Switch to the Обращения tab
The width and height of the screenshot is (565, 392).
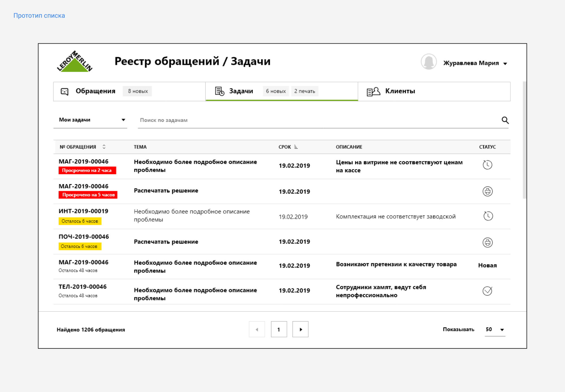pos(96,91)
